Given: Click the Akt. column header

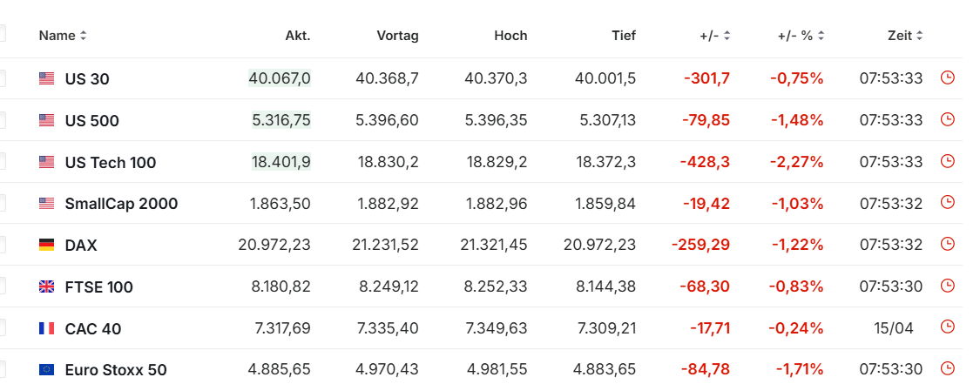Looking at the screenshot, I should click(x=298, y=36).
